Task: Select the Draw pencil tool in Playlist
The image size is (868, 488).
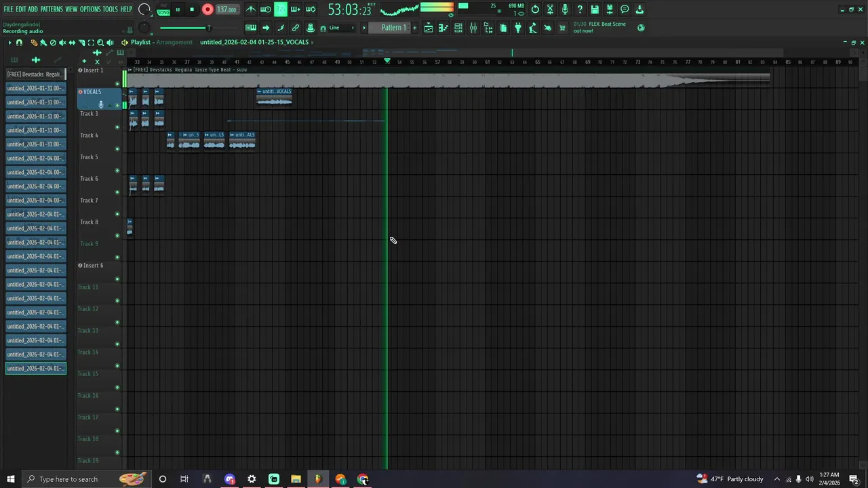Action: [34, 43]
